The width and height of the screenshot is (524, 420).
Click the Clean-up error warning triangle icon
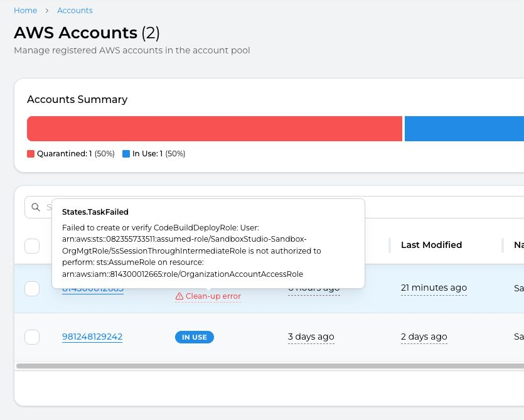179,296
